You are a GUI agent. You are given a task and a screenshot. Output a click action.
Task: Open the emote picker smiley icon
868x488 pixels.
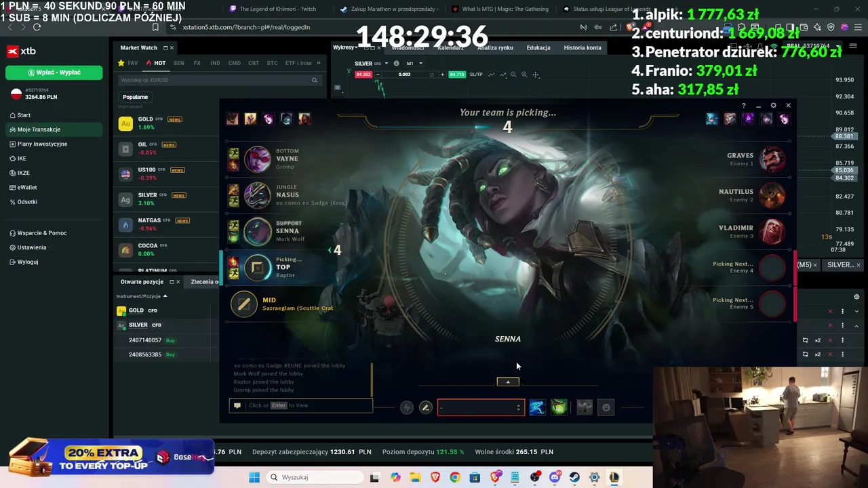606,407
